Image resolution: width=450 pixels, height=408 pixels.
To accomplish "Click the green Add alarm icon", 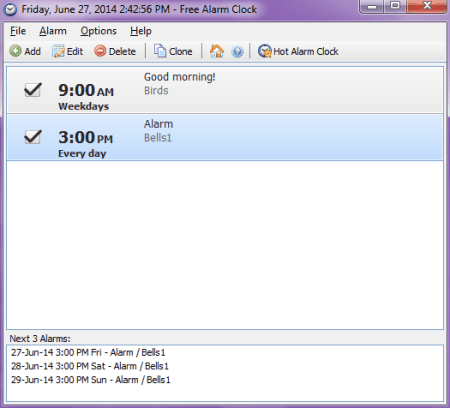I will [x=15, y=51].
